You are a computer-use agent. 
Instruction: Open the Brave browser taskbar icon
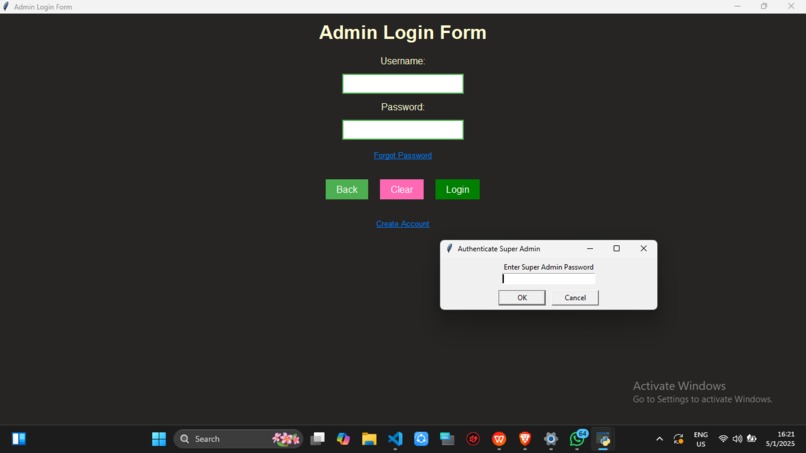525,439
